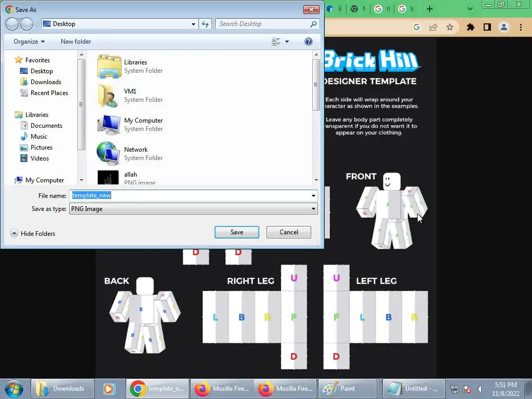Open Chrome's three-dot menu
Image resolution: width=532 pixels, height=399 pixels.
pyautogui.click(x=521, y=27)
